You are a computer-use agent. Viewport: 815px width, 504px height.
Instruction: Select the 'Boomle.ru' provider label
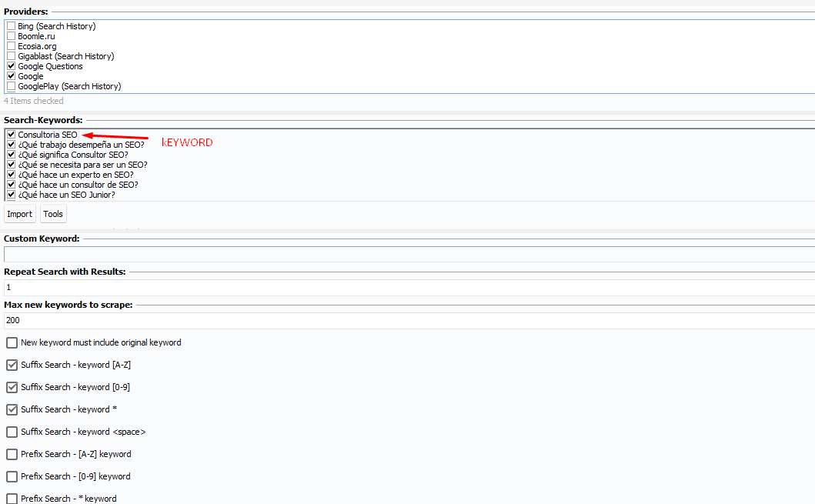[x=36, y=36]
